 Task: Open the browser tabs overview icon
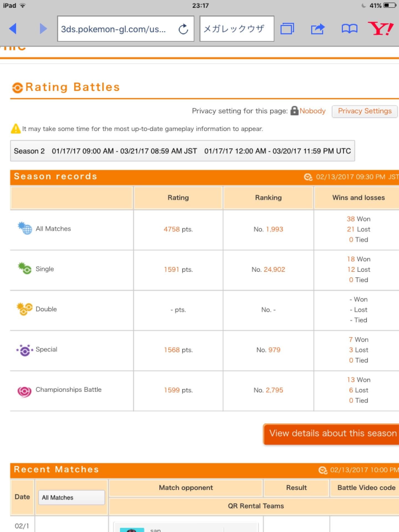(287, 29)
